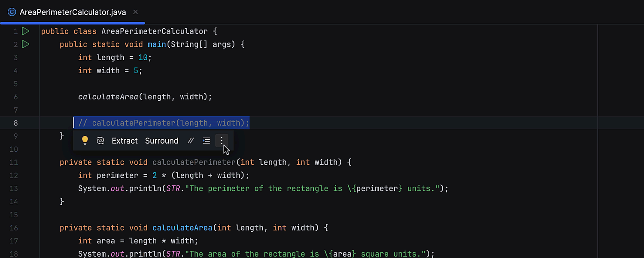Toggle a breakpoint on line 6

[15, 97]
